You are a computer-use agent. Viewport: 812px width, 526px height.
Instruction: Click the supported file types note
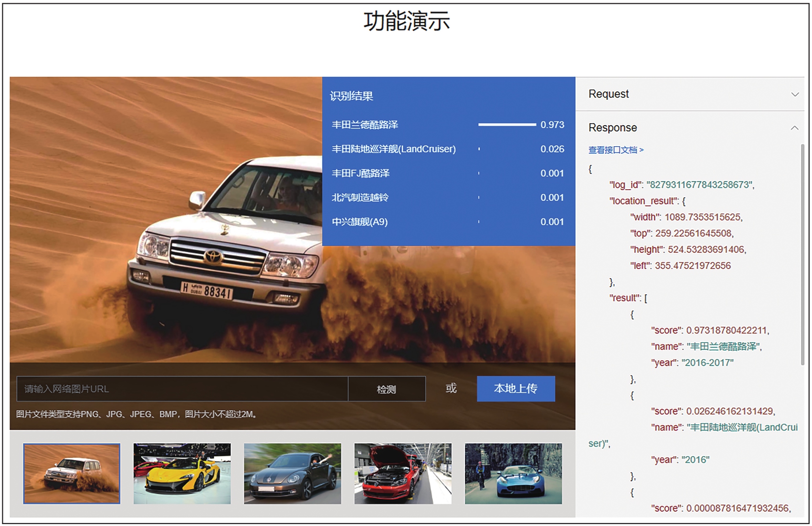137,414
